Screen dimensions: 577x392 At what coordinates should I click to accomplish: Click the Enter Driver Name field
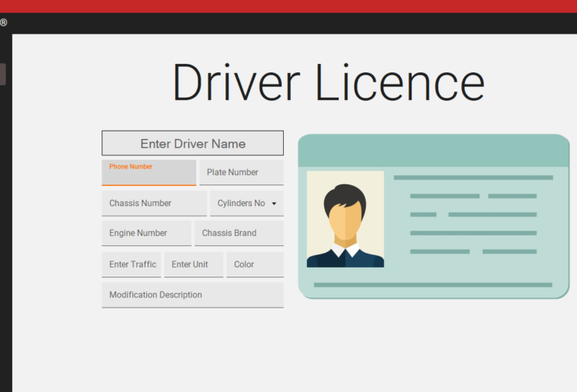point(192,143)
